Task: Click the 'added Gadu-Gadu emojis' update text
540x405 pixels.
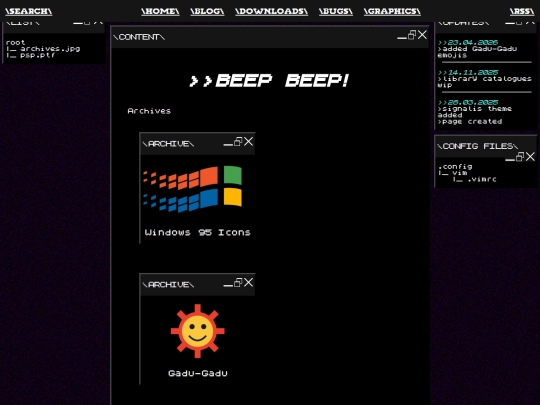Action: pos(477,52)
